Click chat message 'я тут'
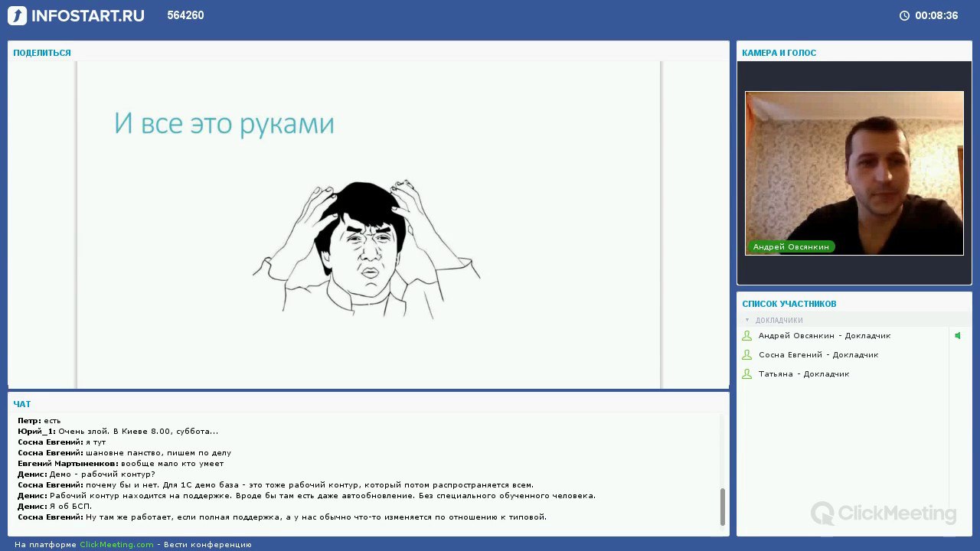The height and width of the screenshot is (551, 980). (x=62, y=442)
